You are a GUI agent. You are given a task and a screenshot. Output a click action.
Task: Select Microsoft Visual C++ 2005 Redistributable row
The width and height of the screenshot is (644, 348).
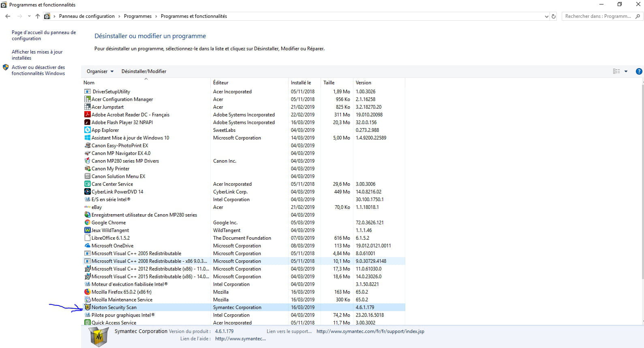click(244, 253)
